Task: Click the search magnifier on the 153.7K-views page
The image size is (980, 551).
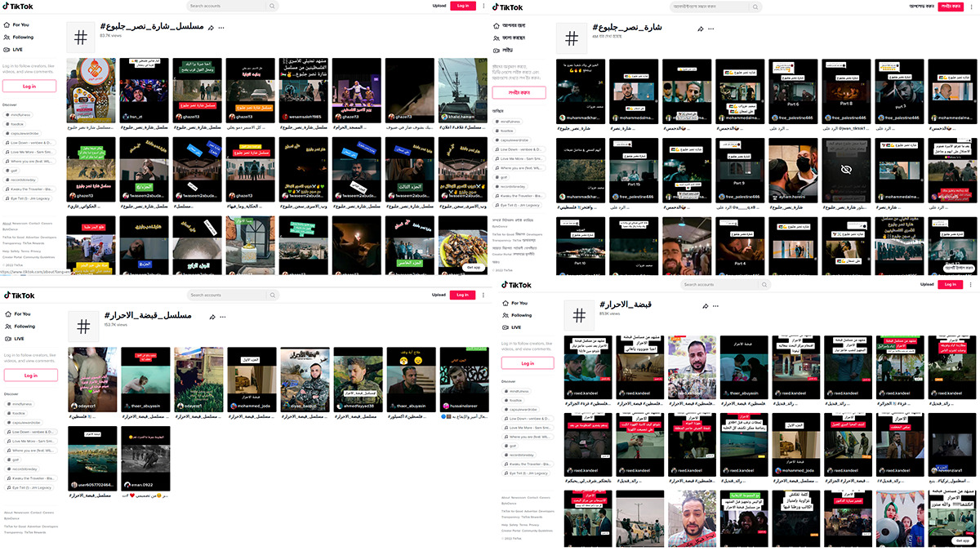Action: point(272,295)
